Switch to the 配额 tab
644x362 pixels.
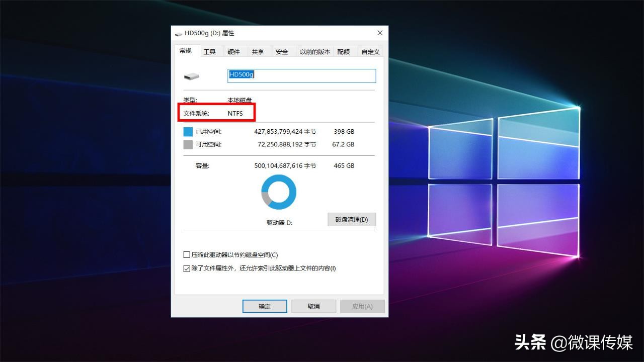pos(344,52)
